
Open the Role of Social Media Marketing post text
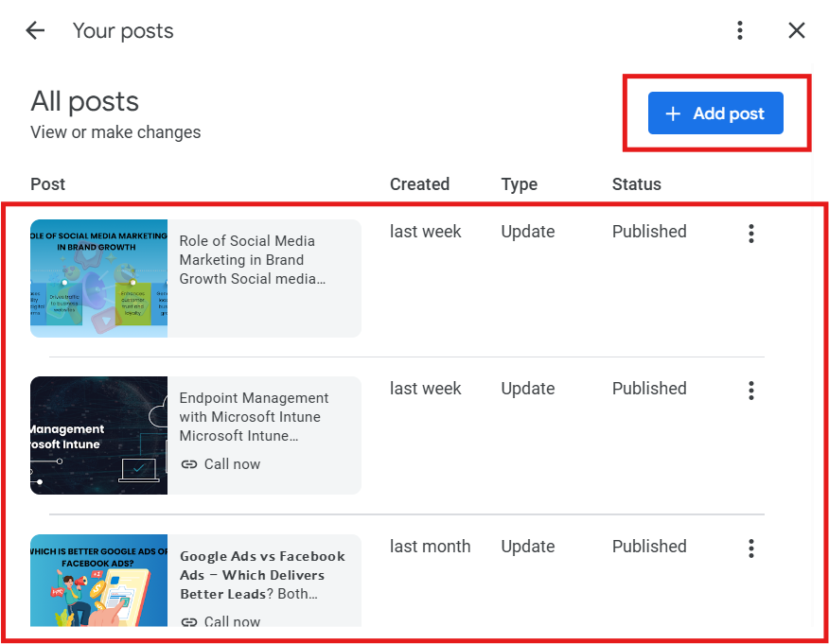pyautogui.click(x=254, y=260)
